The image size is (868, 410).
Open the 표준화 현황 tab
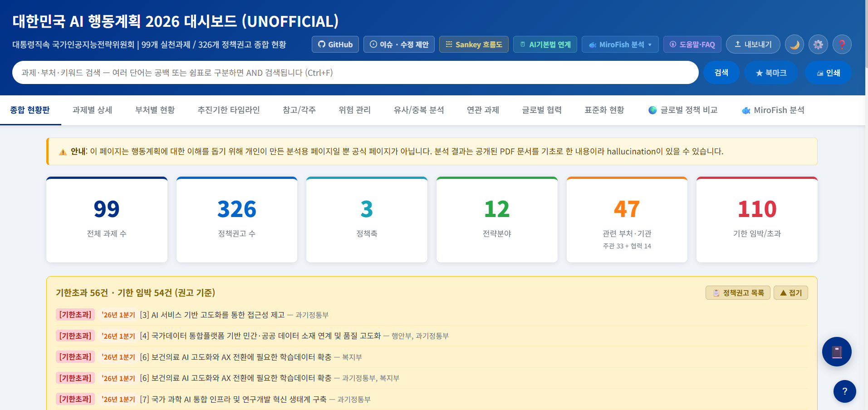click(x=604, y=110)
